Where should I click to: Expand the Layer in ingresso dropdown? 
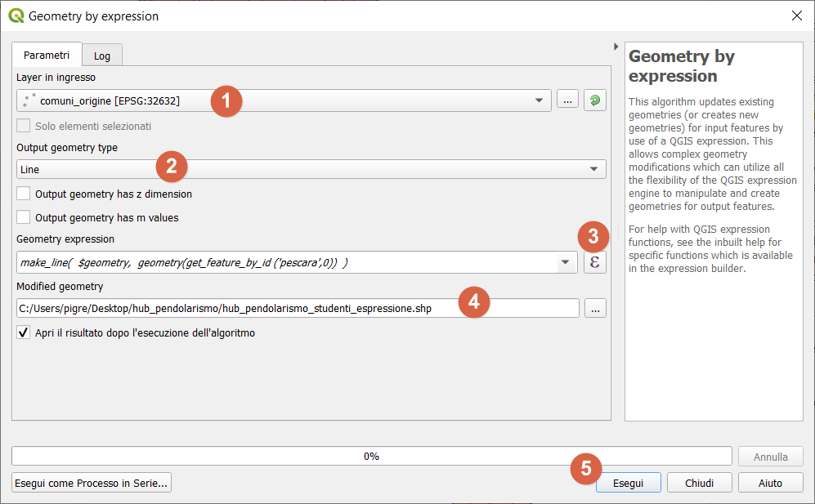[538, 100]
